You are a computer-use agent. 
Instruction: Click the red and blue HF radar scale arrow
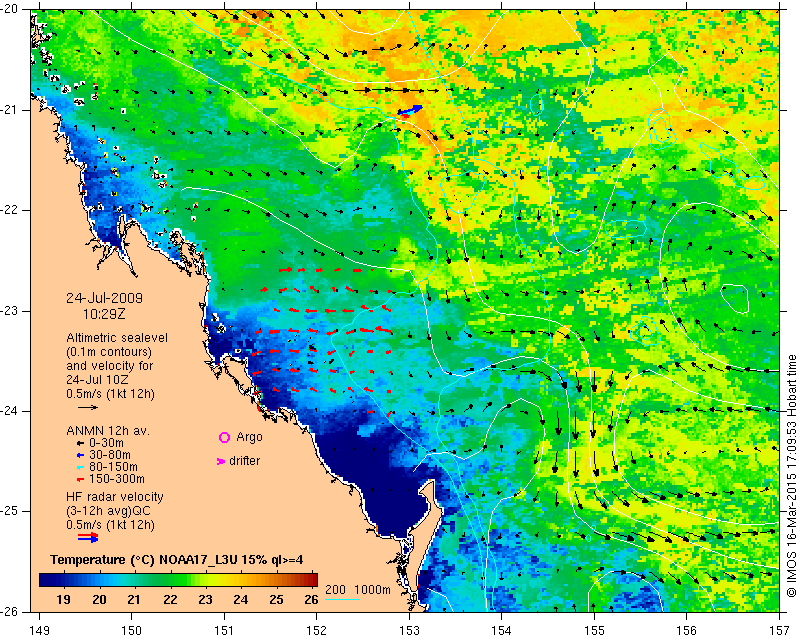point(88,537)
